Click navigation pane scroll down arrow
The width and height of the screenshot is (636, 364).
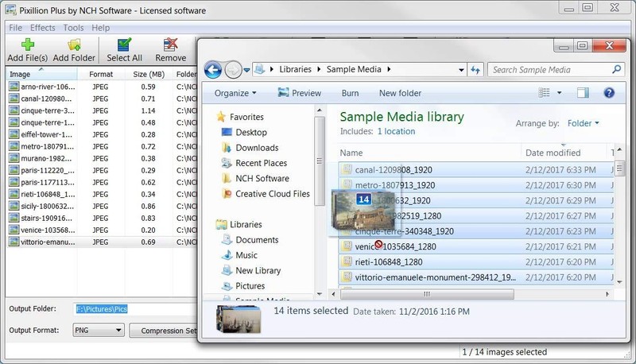320,294
